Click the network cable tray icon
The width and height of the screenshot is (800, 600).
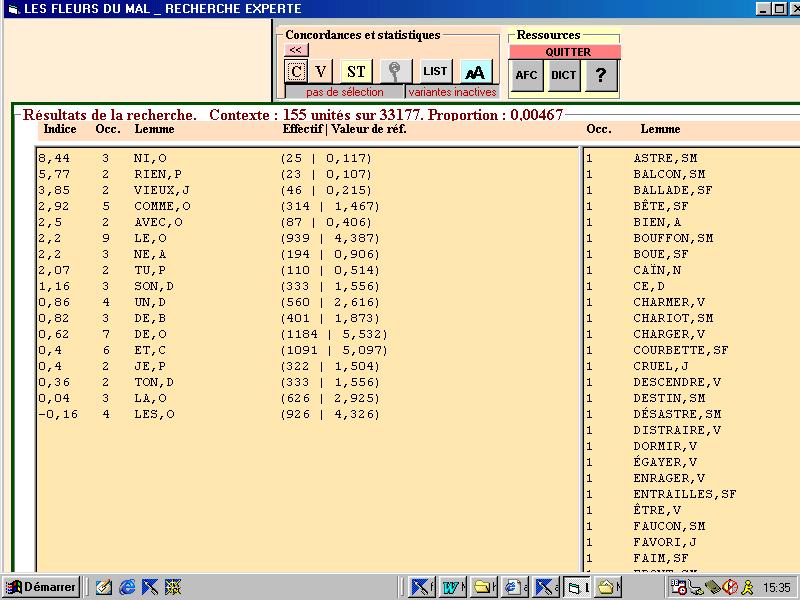pos(695,587)
